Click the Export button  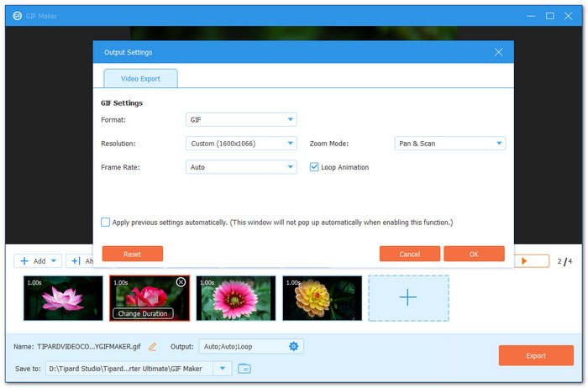coord(536,355)
